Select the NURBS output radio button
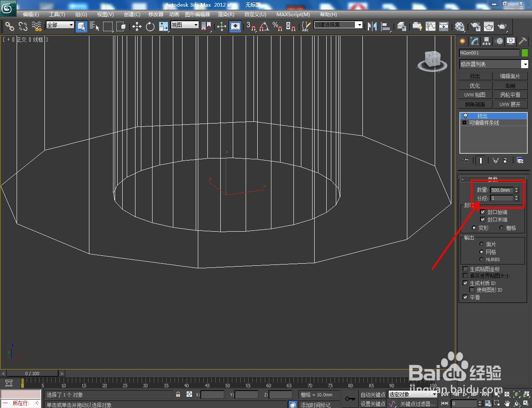 pyautogui.click(x=482, y=259)
